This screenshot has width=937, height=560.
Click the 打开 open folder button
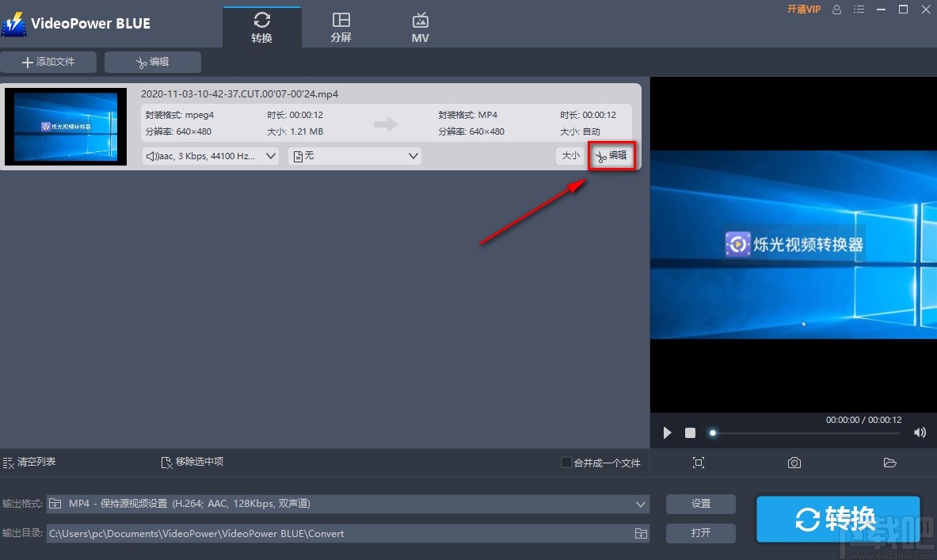pyautogui.click(x=701, y=533)
